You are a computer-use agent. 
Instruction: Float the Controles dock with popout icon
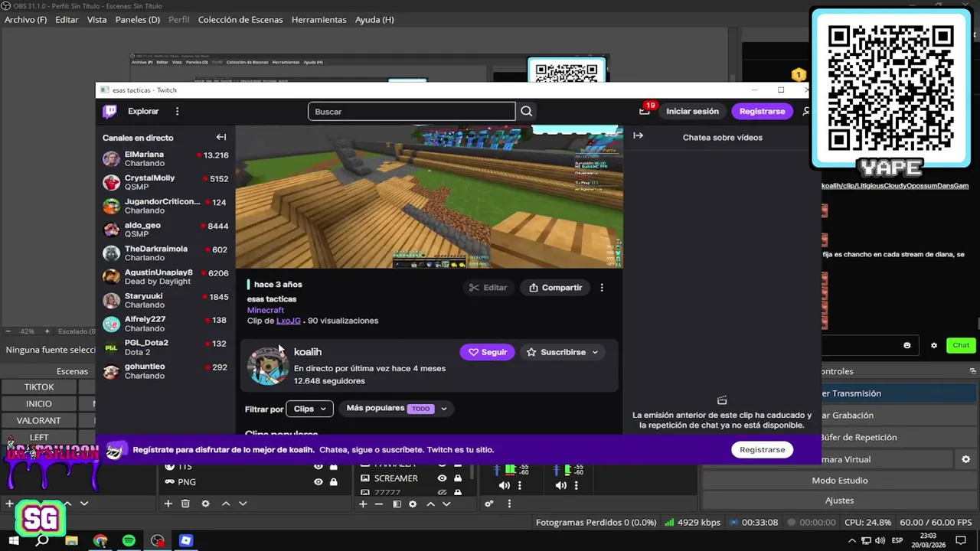973,371
